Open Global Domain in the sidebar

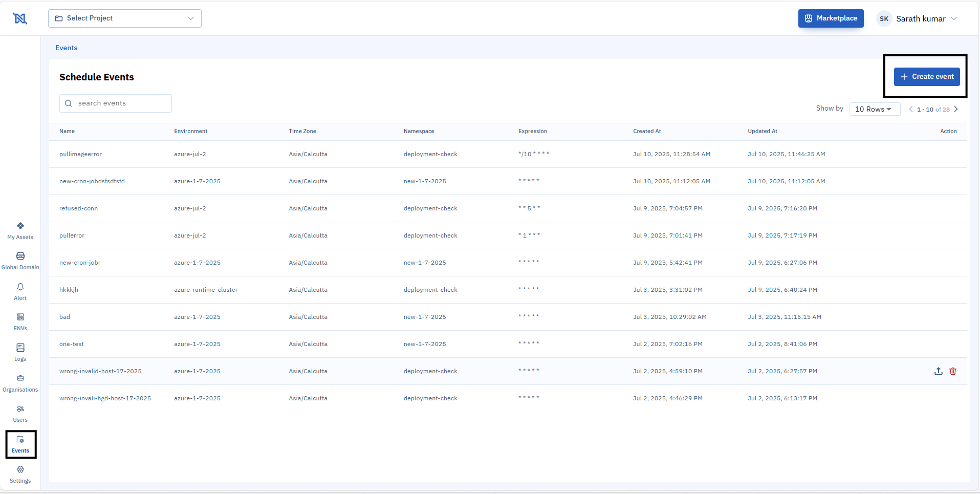click(20, 261)
